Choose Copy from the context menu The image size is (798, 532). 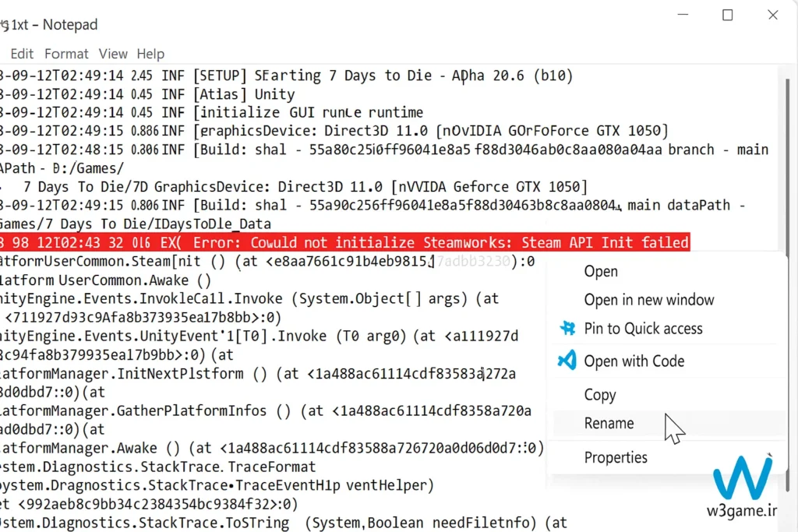pyautogui.click(x=600, y=395)
